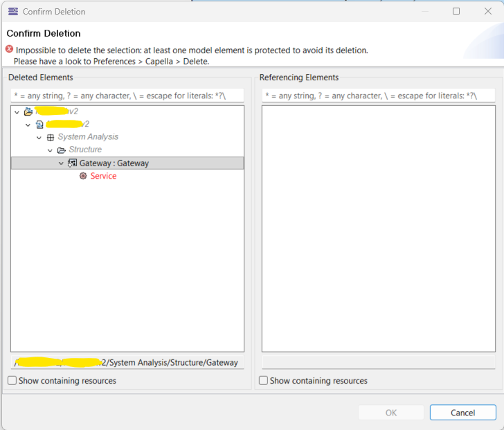Click the red Service gear icon
Screen dimensions: 504x430
tap(83, 177)
